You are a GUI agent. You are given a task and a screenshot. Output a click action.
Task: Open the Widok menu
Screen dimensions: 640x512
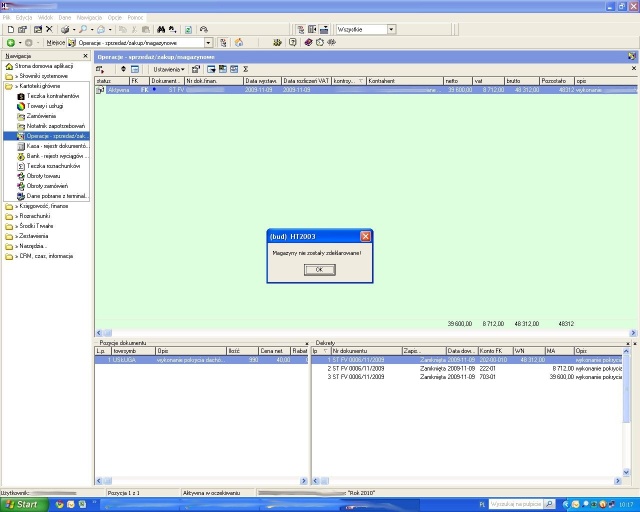[45, 18]
